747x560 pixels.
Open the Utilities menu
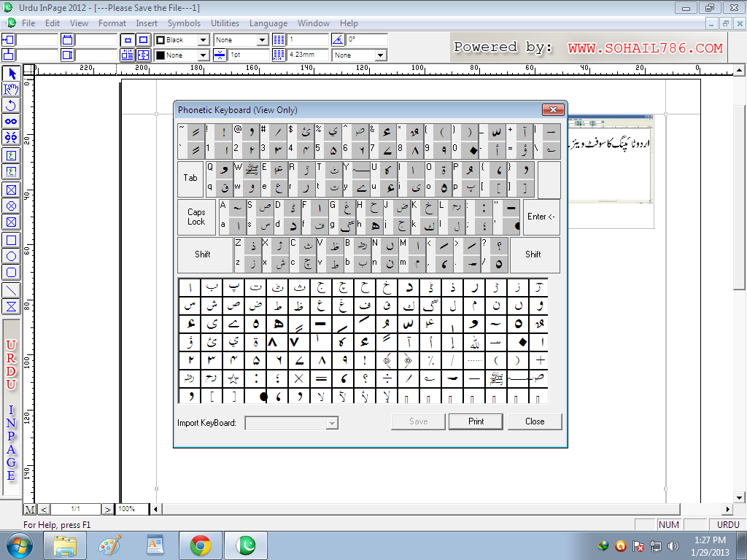coord(225,23)
